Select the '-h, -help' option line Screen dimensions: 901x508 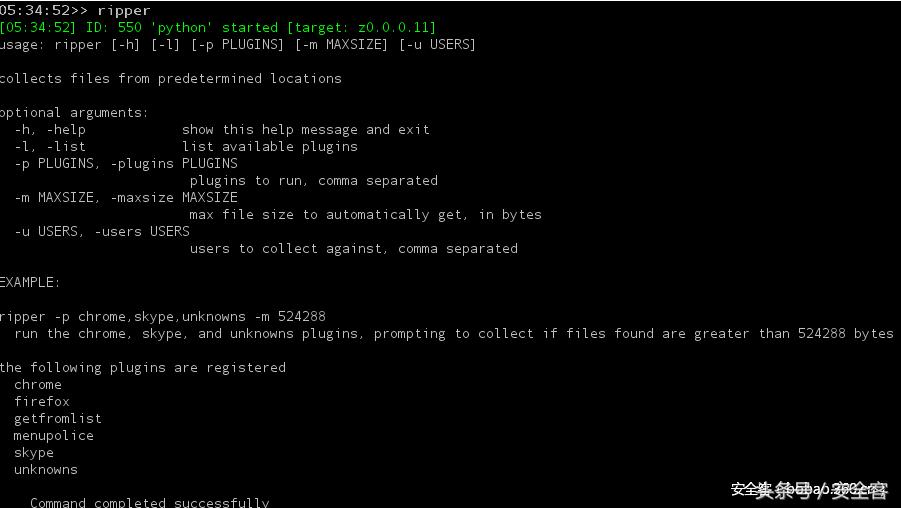(x=50, y=129)
